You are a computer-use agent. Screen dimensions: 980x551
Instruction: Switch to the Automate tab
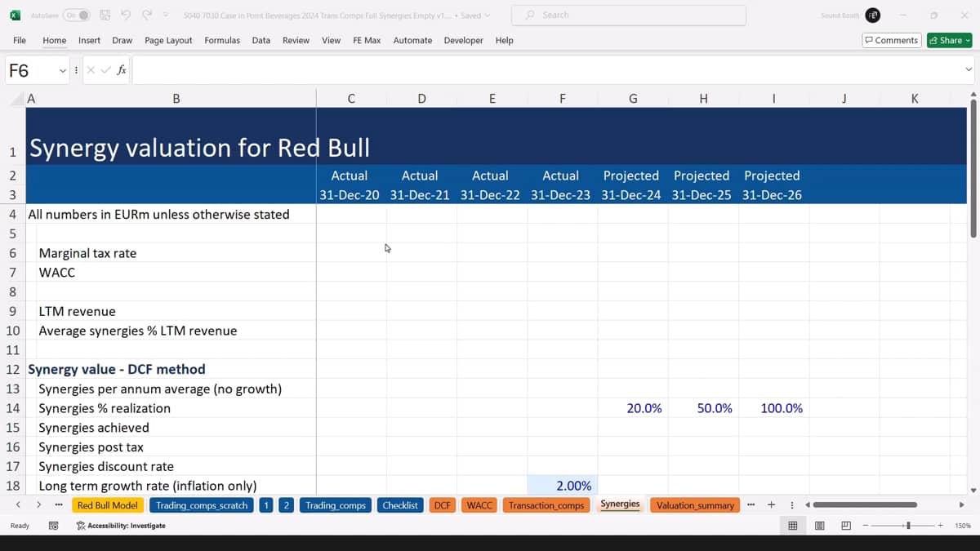pos(412,40)
